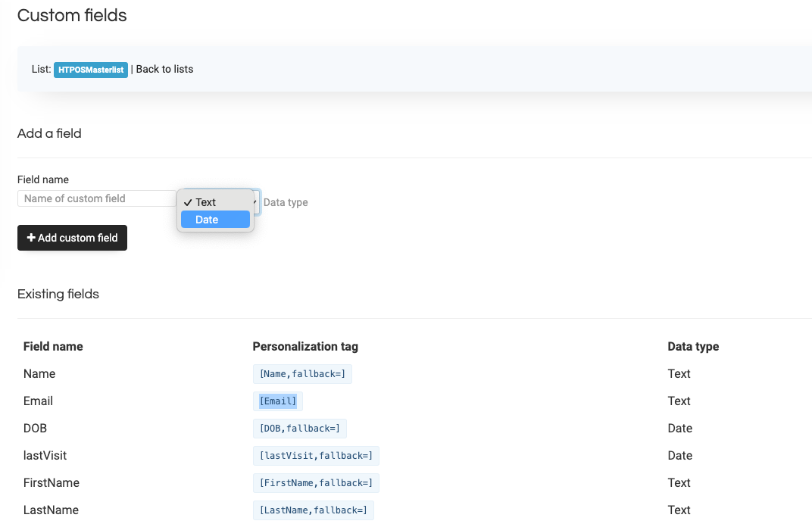Click the LastName field name cell
812x524 pixels.
(51, 510)
